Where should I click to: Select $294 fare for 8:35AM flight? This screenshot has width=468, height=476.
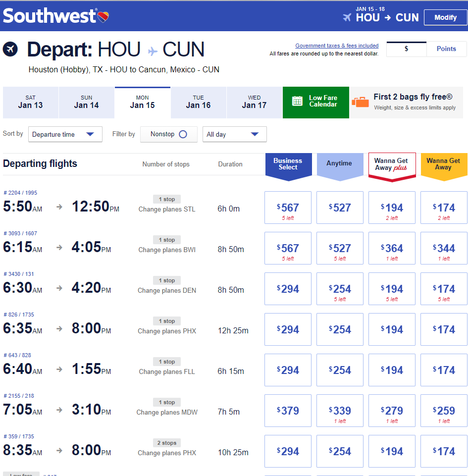tap(288, 451)
